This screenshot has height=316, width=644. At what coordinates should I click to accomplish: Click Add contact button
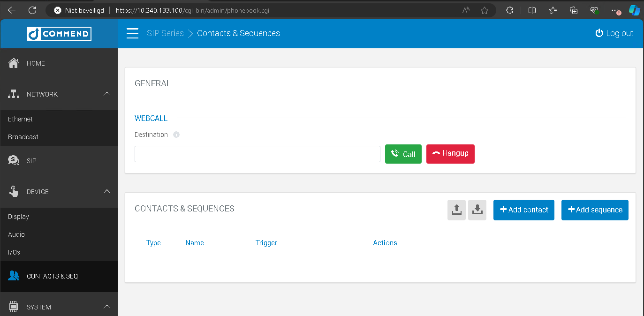[523, 210]
